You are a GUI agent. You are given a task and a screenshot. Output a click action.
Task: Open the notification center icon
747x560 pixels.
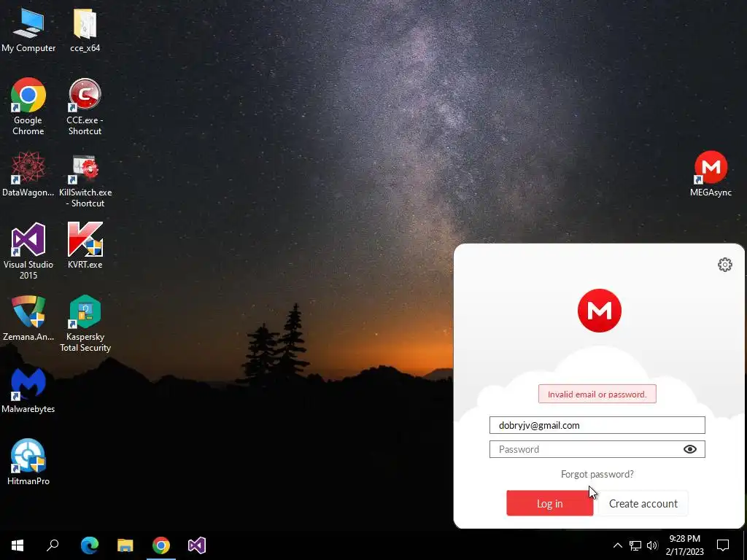tap(723, 545)
